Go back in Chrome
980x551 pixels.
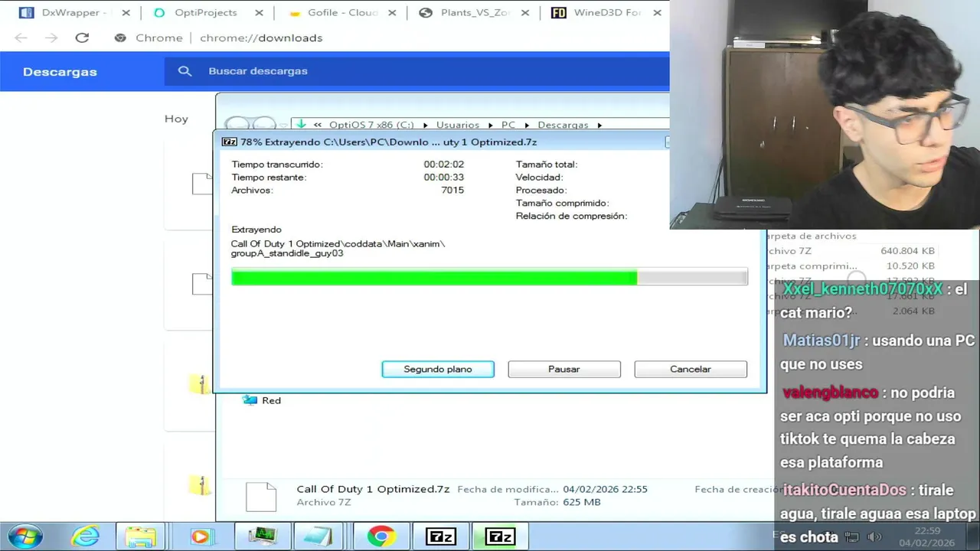coord(21,37)
